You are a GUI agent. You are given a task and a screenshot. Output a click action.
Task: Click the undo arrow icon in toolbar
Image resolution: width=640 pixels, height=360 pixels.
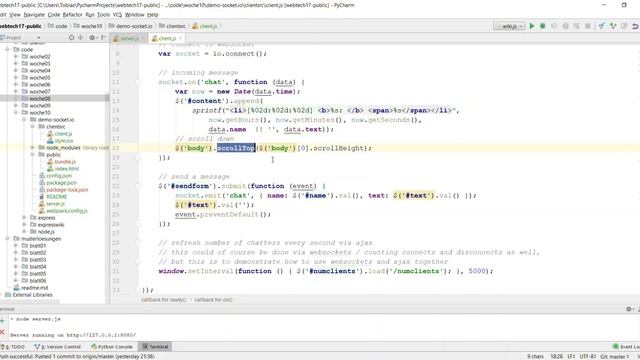coord(635,26)
